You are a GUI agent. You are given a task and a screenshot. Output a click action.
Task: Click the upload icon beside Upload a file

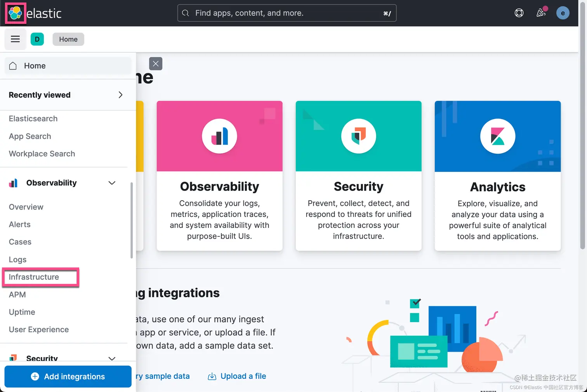pos(212,376)
